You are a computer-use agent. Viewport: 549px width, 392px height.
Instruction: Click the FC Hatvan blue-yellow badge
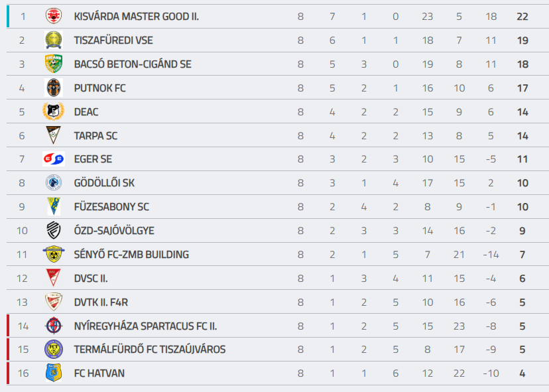(54, 373)
